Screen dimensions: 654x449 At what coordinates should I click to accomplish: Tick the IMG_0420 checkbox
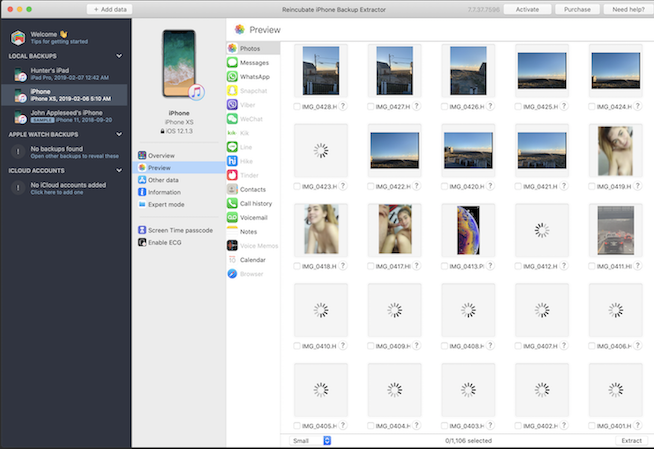pos(444,186)
